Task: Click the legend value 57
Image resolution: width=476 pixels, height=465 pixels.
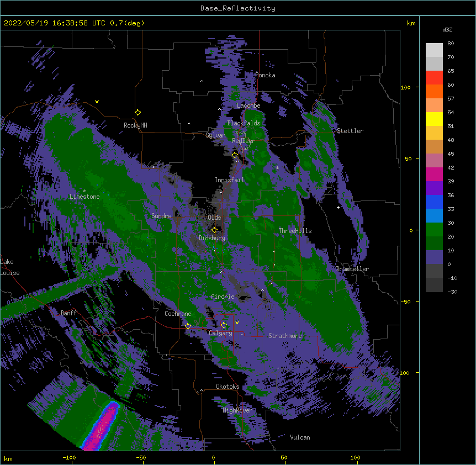Action: pyautogui.click(x=451, y=98)
